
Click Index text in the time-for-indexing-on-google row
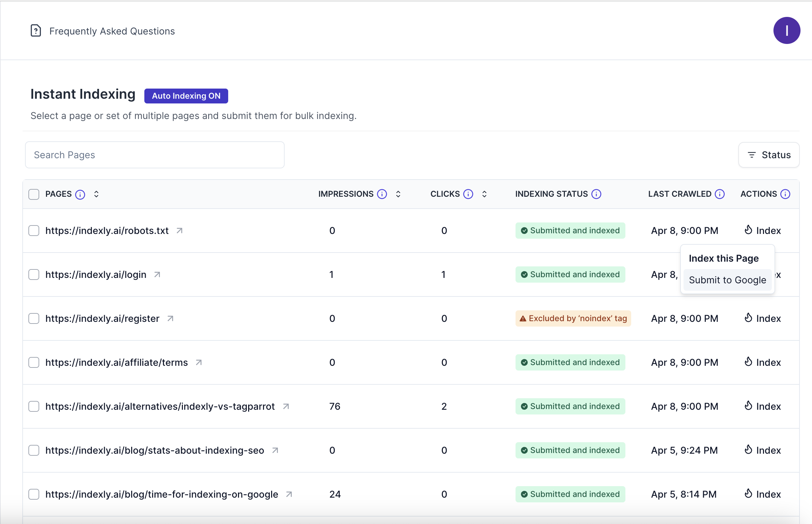point(768,494)
